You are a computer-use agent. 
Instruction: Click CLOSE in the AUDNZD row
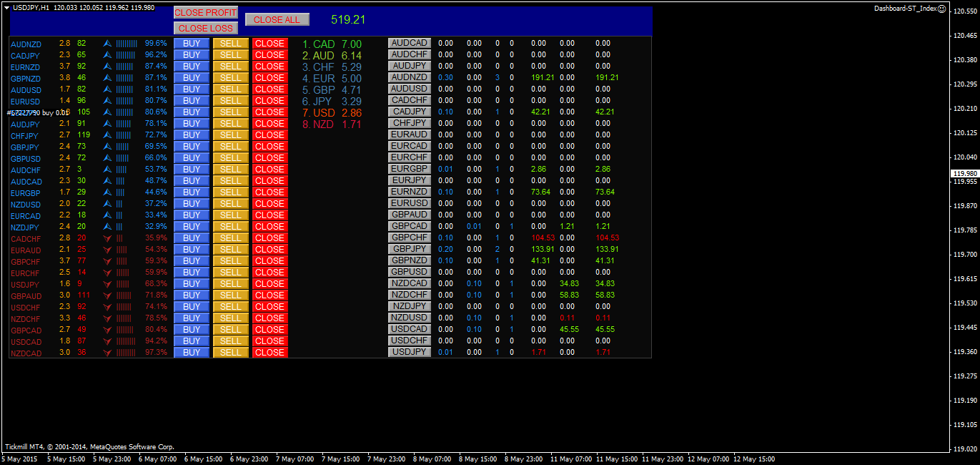[x=270, y=44]
